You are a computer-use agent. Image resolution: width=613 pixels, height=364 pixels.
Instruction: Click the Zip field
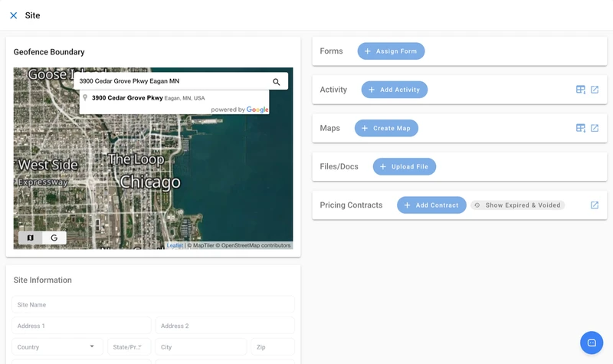point(273,347)
